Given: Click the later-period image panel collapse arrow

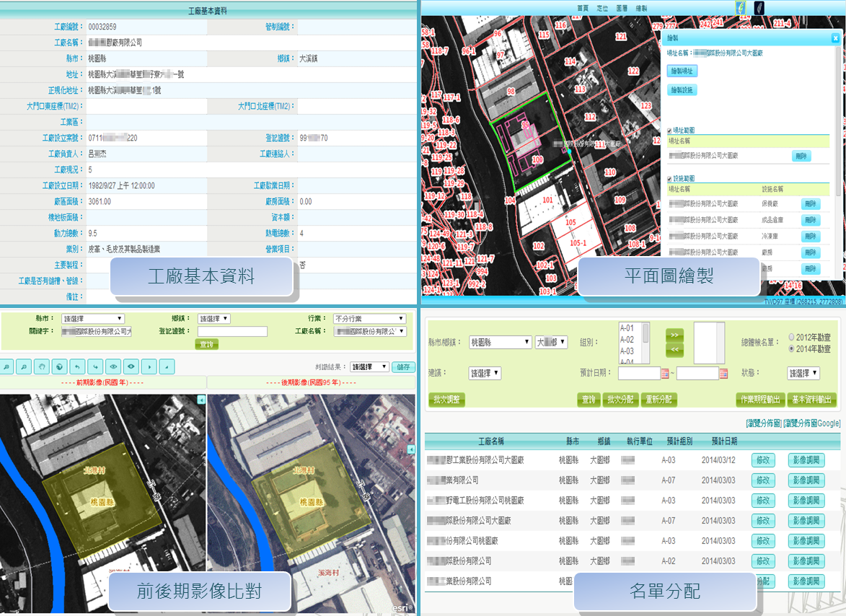Looking at the screenshot, I should point(411,449).
